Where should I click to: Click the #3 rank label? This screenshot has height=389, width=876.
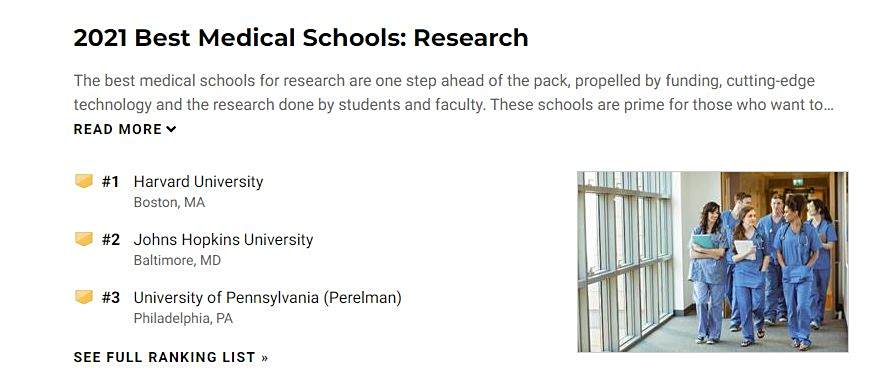pyautogui.click(x=111, y=298)
